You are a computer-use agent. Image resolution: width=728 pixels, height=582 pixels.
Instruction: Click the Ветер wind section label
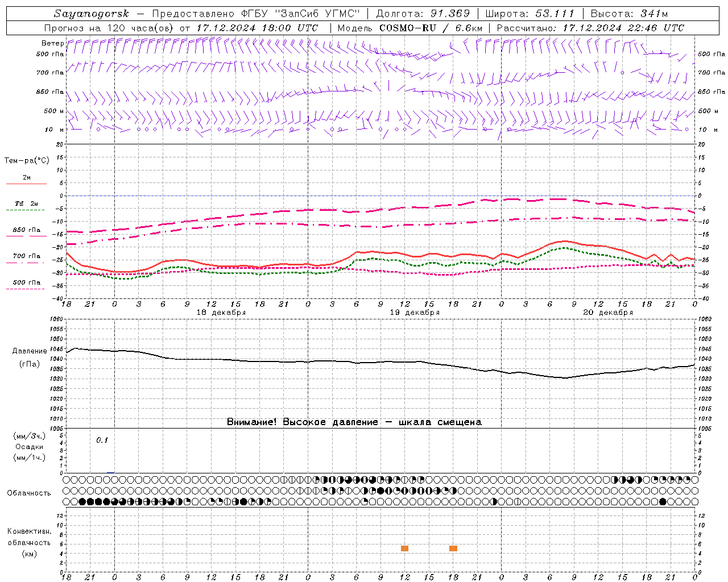pyautogui.click(x=52, y=43)
